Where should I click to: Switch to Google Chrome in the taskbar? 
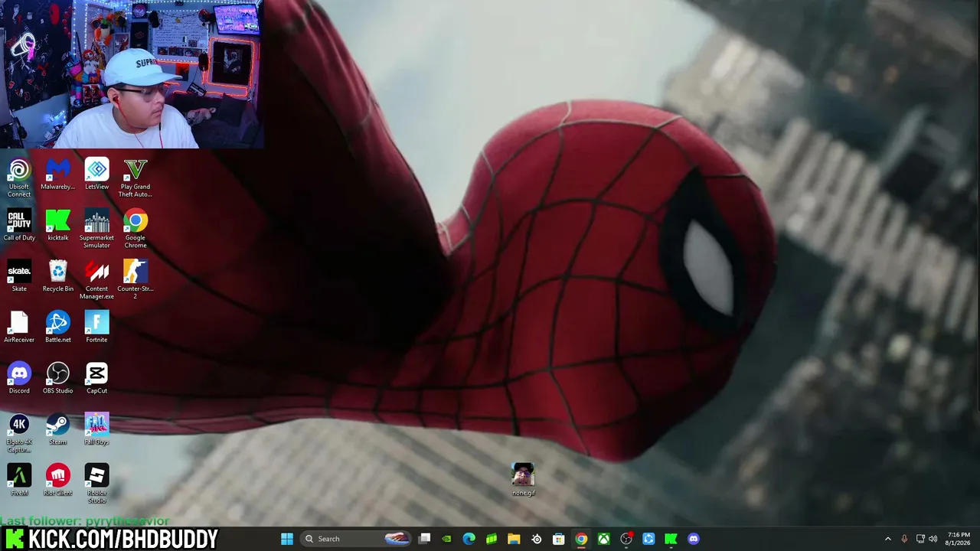click(581, 539)
